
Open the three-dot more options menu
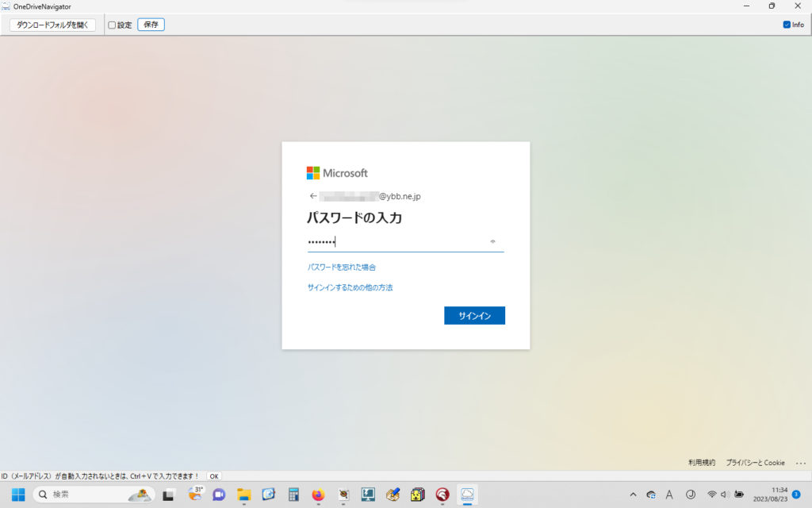801,463
